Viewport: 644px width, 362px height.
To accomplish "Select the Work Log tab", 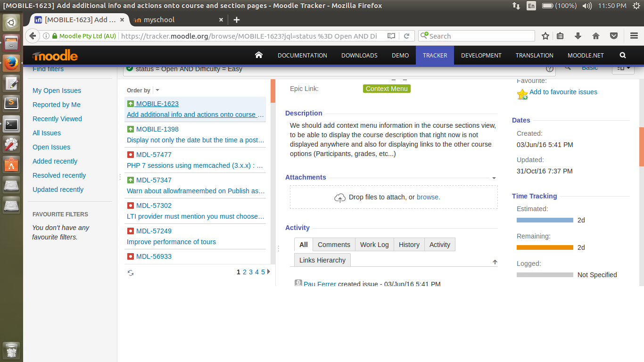I will (x=374, y=245).
